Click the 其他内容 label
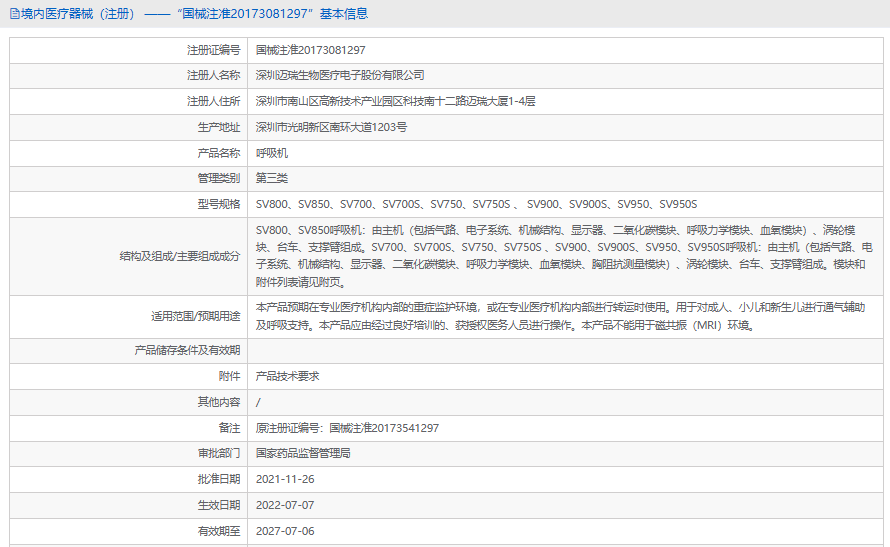This screenshot has width=890, height=547. [219, 402]
